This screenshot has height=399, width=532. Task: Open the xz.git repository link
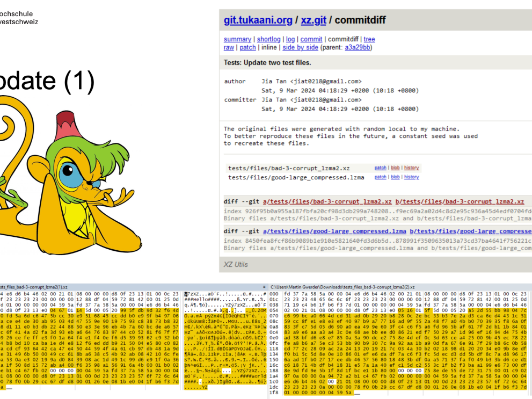tap(312, 20)
